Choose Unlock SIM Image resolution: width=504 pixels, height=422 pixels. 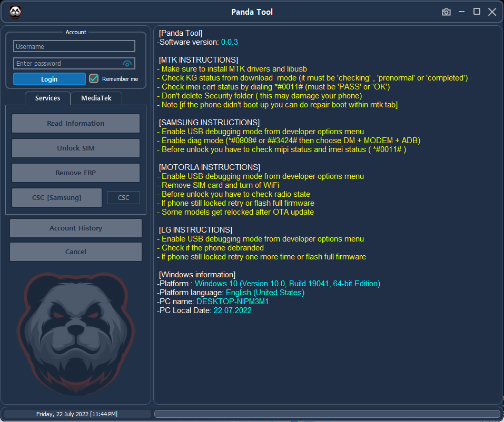pyautogui.click(x=75, y=148)
